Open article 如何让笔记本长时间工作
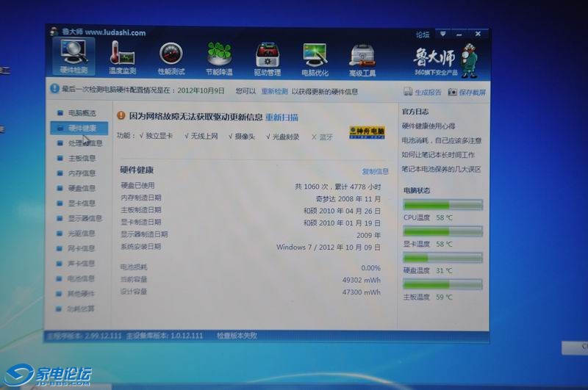The width and height of the screenshot is (588, 390). (x=438, y=155)
